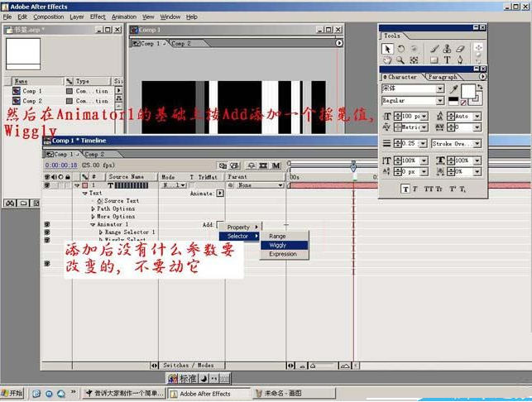The width and height of the screenshot is (532, 402).
Task: Select the Selection arrow tool
Action: (x=387, y=49)
